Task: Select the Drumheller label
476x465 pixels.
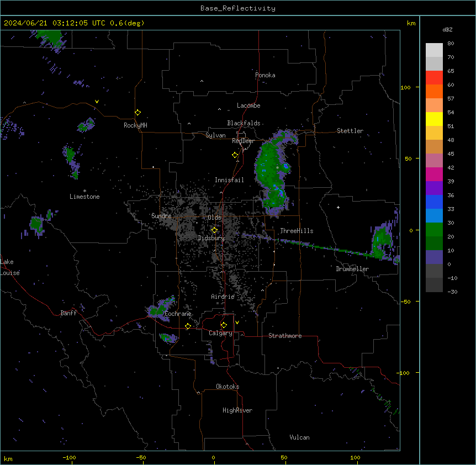Action: pyautogui.click(x=352, y=269)
